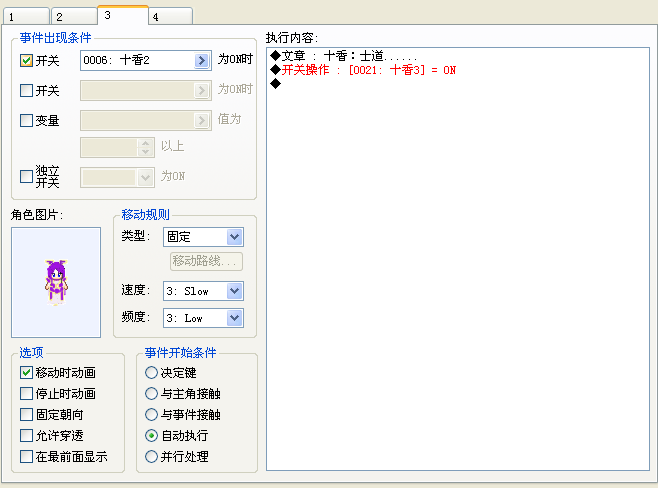658x488 pixels.
Task: Open event page tab 4
Action: pyautogui.click(x=170, y=17)
